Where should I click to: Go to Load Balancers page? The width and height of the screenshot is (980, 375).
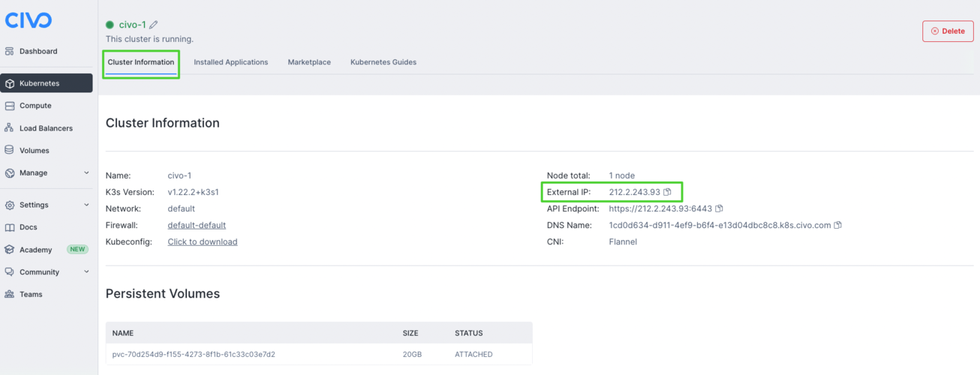point(47,128)
